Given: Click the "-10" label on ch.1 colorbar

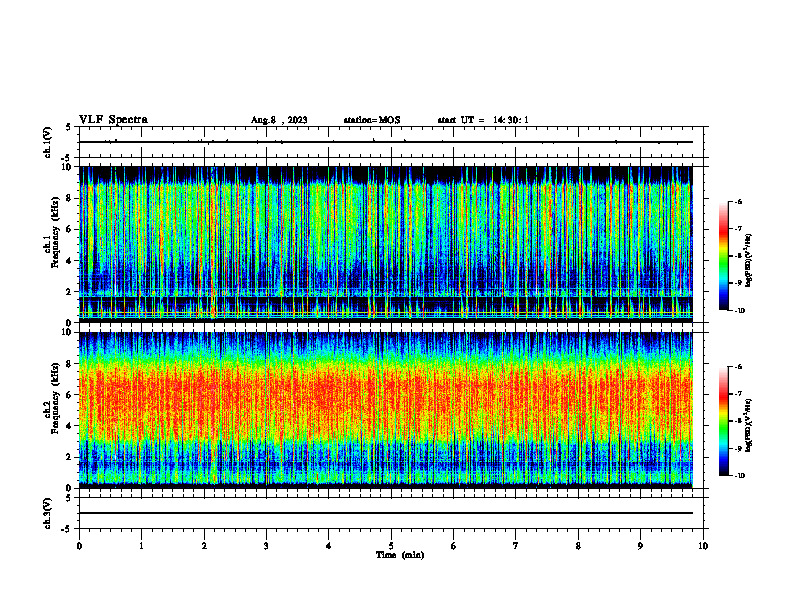Looking at the screenshot, I should coord(740,311).
